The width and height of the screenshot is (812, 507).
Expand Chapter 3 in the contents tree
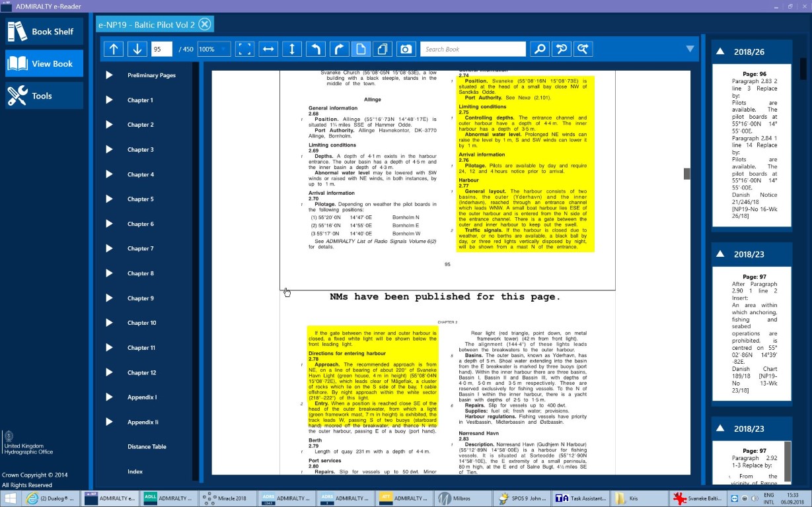pyautogui.click(x=109, y=150)
